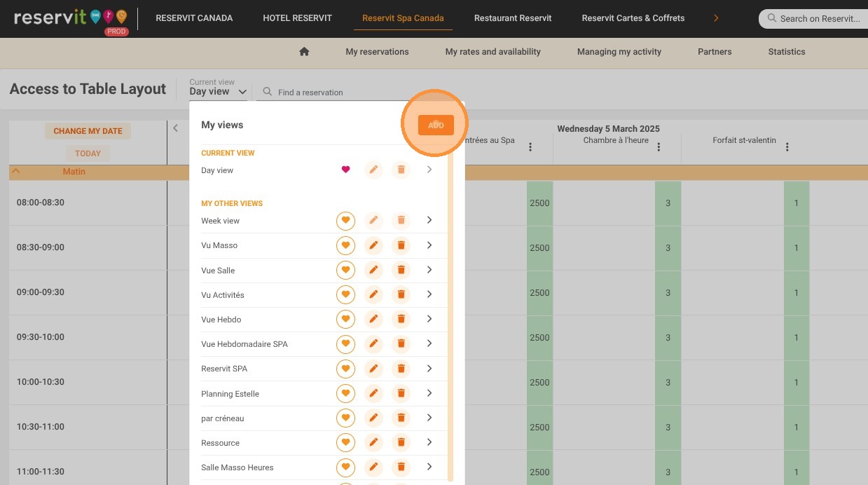Open options menu for Forfait st-valentin column

pos(787,147)
